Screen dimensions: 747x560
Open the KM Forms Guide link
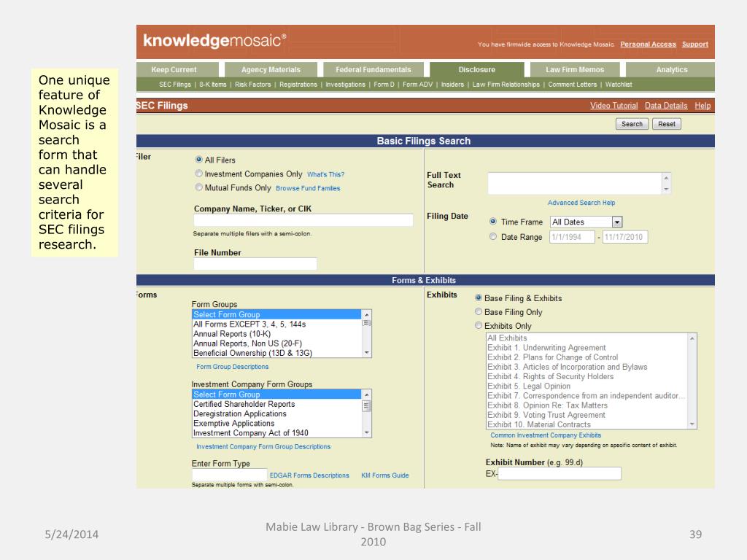[385, 475]
